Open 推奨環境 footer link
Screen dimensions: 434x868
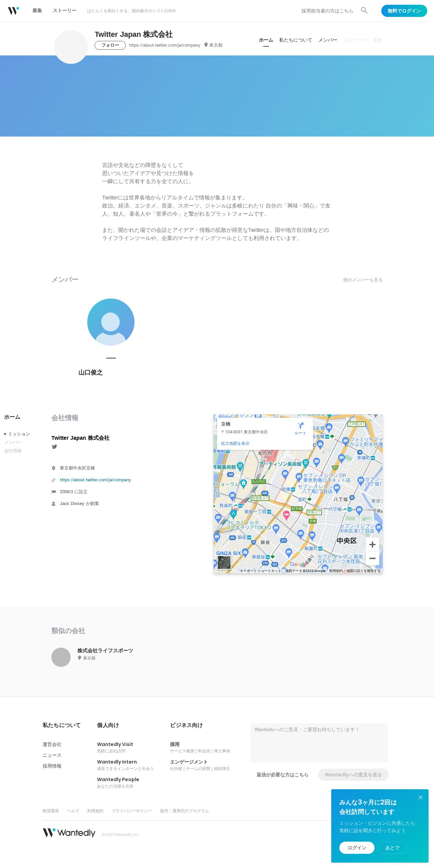(x=51, y=811)
